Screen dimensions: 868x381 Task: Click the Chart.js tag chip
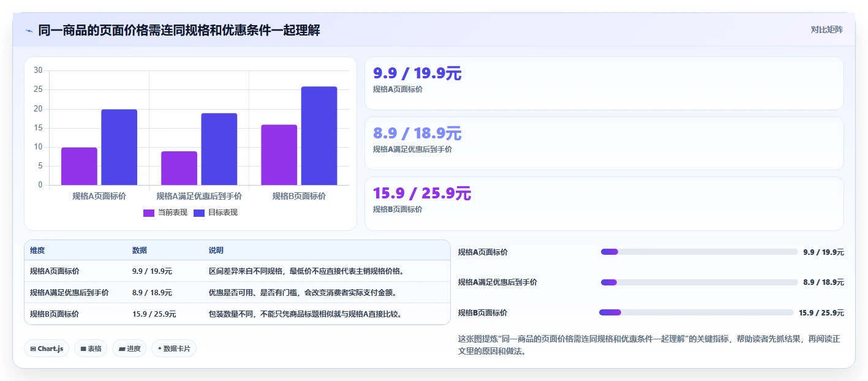pyautogui.click(x=47, y=349)
